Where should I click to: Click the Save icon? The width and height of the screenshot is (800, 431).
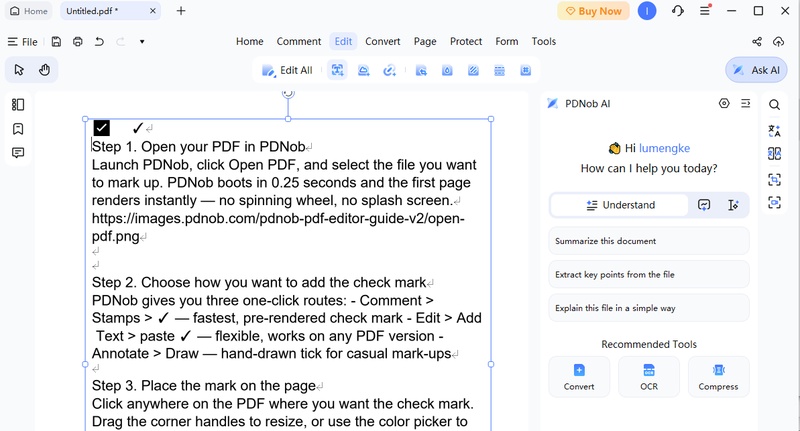[56, 41]
